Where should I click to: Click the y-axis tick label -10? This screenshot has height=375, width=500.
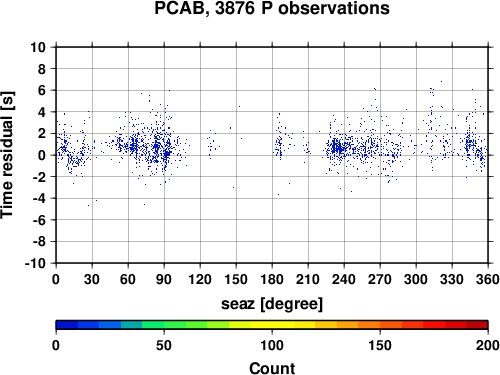click(x=35, y=263)
